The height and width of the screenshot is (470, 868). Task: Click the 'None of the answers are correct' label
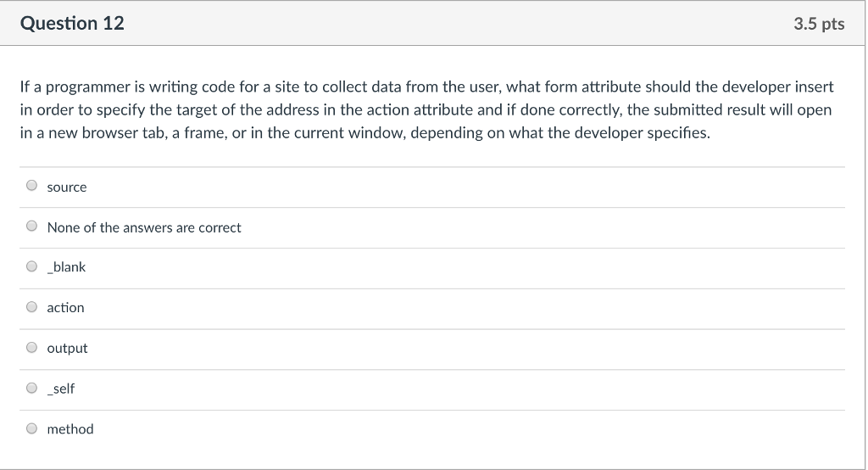coord(144,227)
